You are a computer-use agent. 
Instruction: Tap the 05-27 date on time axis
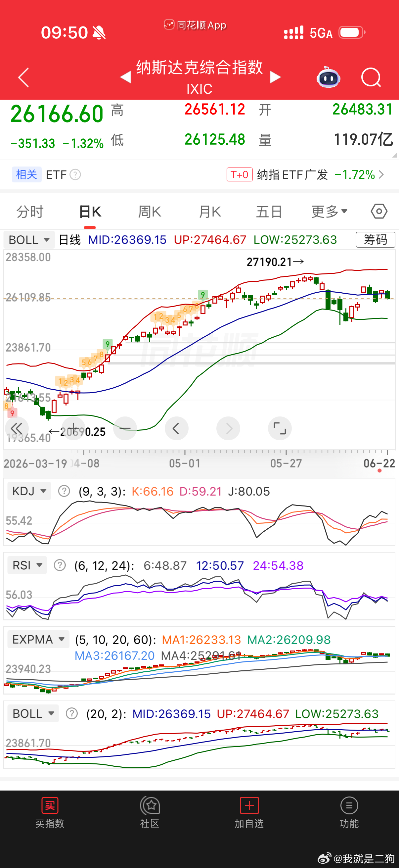tap(286, 463)
